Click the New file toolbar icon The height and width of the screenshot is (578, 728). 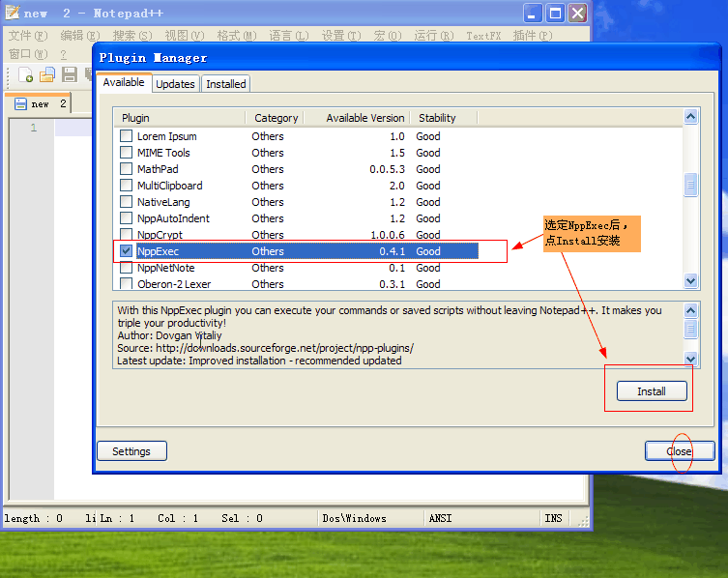(x=25, y=74)
